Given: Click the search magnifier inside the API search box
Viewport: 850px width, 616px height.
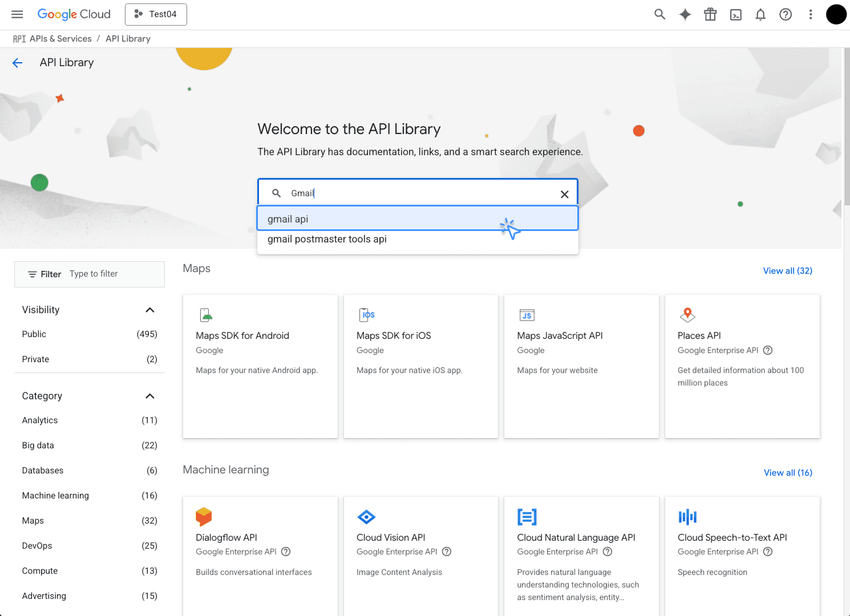Looking at the screenshot, I should [276, 193].
